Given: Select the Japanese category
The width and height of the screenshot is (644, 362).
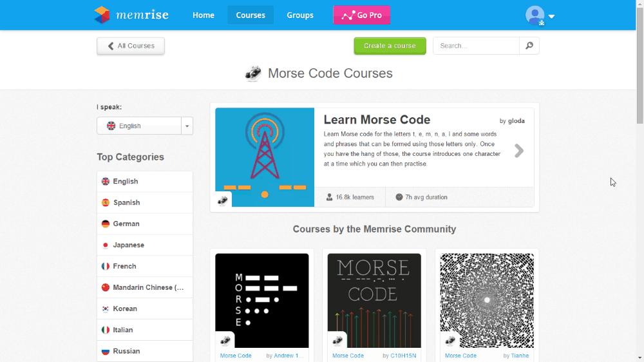Looking at the screenshot, I should 144,245.
